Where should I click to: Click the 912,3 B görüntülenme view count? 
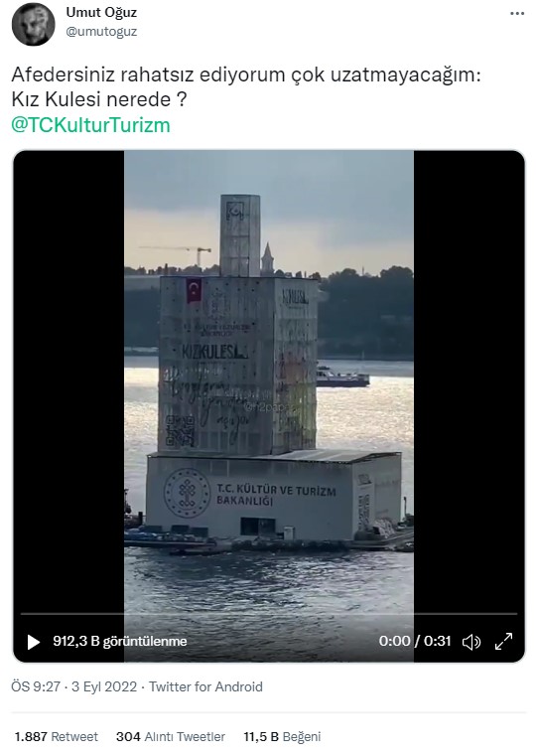[120, 641]
